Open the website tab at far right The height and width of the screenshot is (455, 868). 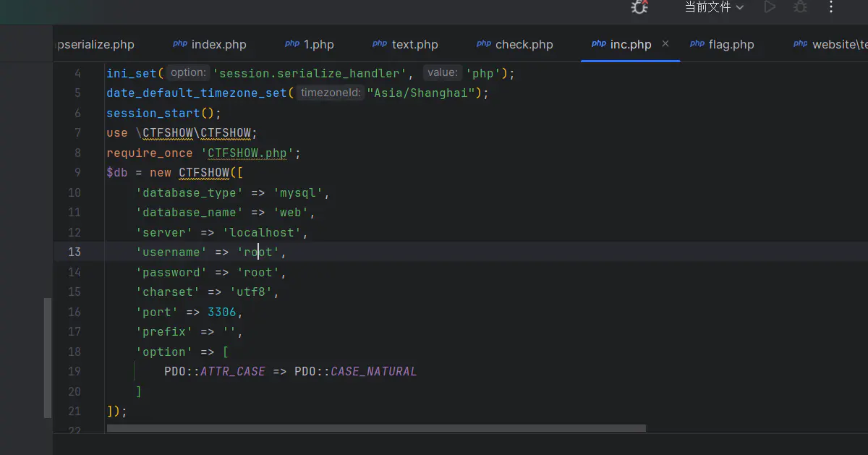(x=830, y=44)
